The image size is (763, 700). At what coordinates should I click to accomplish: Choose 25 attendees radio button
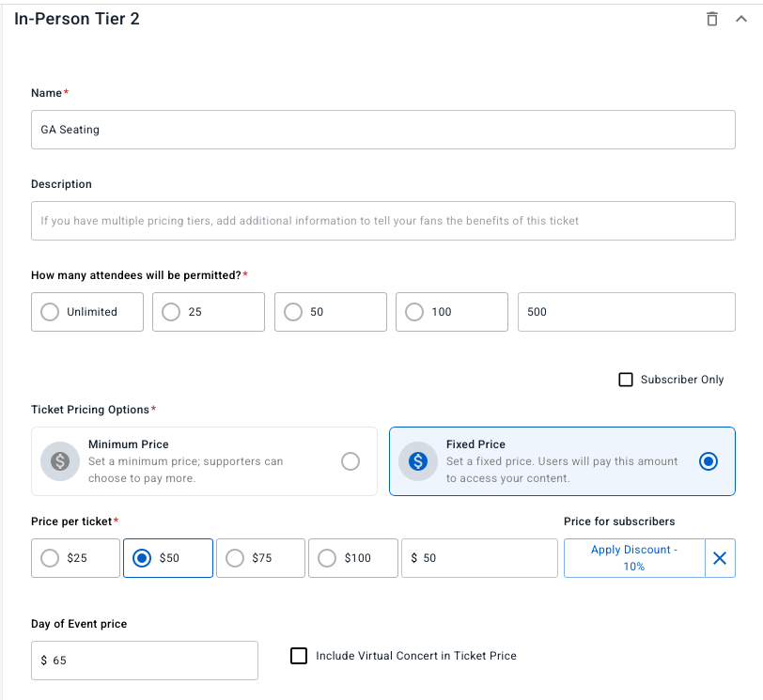pos(171,312)
